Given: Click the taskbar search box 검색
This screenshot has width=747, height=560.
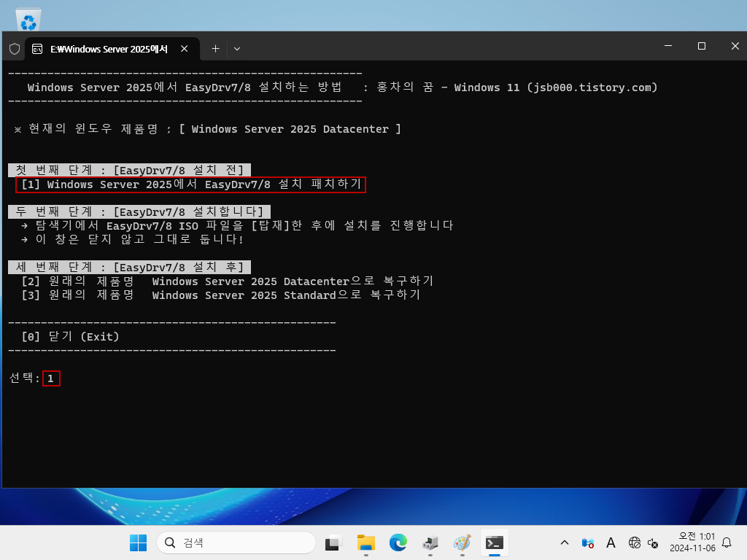Looking at the screenshot, I should 236,542.
